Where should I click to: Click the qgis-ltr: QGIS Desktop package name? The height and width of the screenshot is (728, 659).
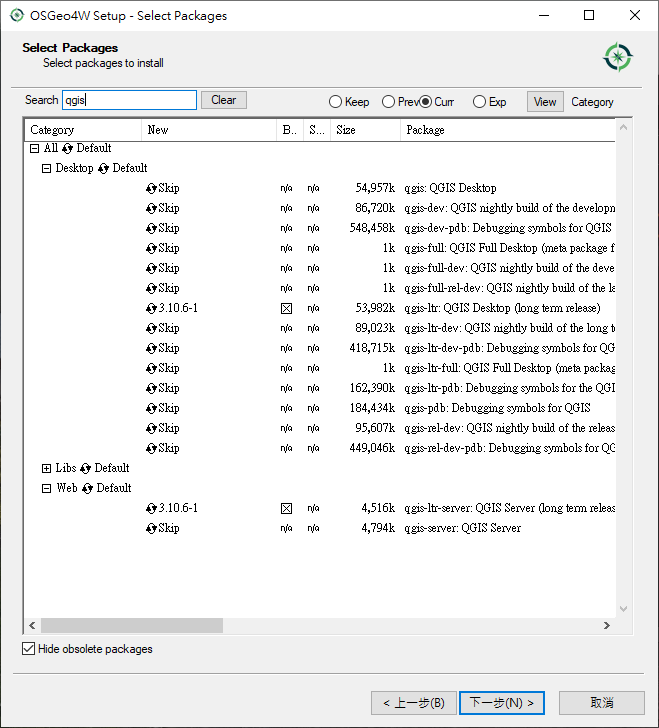tap(502, 308)
